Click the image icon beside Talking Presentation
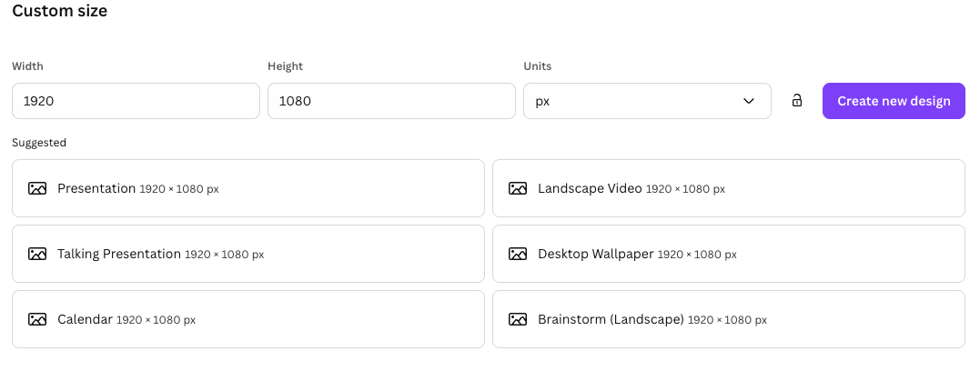Viewport: 980px width, 381px height. pyautogui.click(x=37, y=255)
